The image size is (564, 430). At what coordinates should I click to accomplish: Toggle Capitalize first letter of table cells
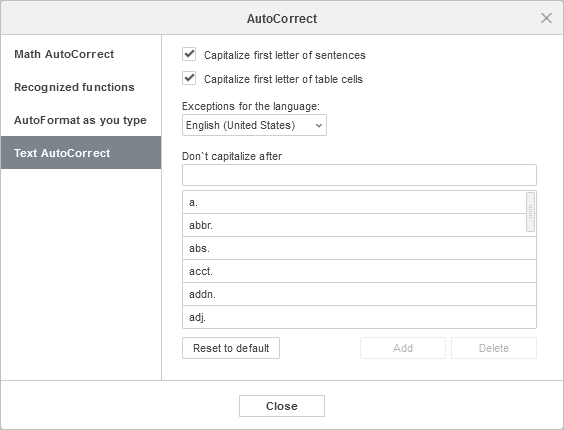[189, 78]
